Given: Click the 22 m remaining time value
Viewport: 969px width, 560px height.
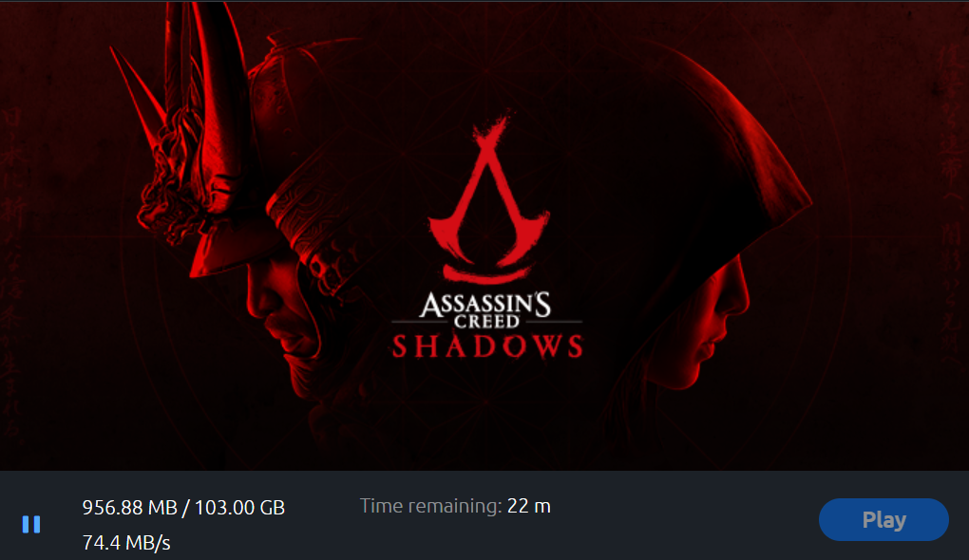Looking at the screenshot, I should tap(529, 506).
